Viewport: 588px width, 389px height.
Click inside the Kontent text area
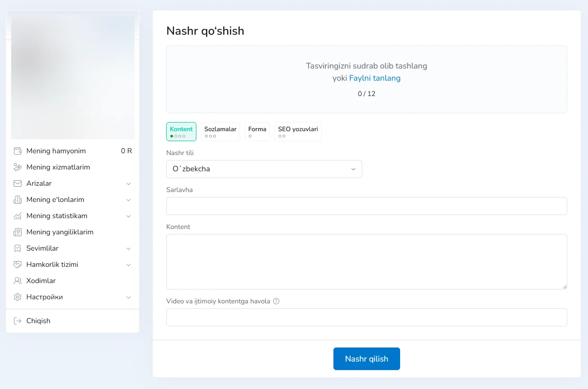tap(366, 261)
